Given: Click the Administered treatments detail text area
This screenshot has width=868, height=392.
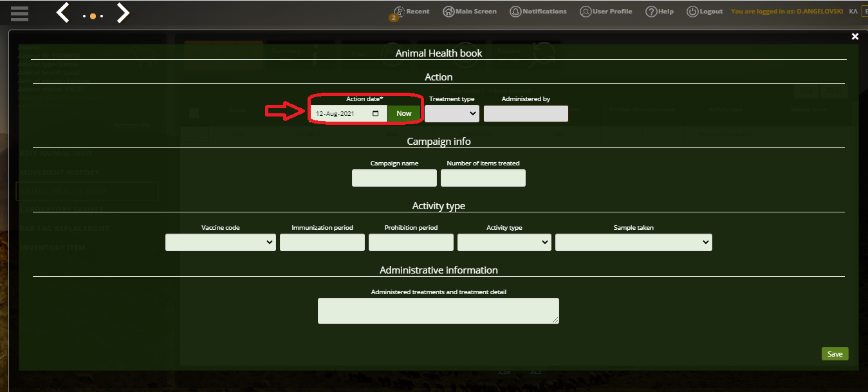Looking at the screenshot, I should tap(438, 311).
